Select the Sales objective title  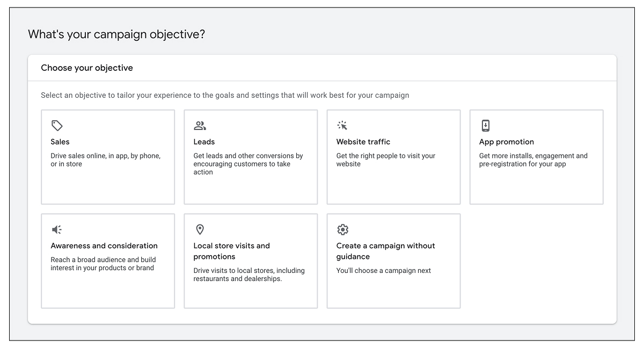tap(60, 142)
